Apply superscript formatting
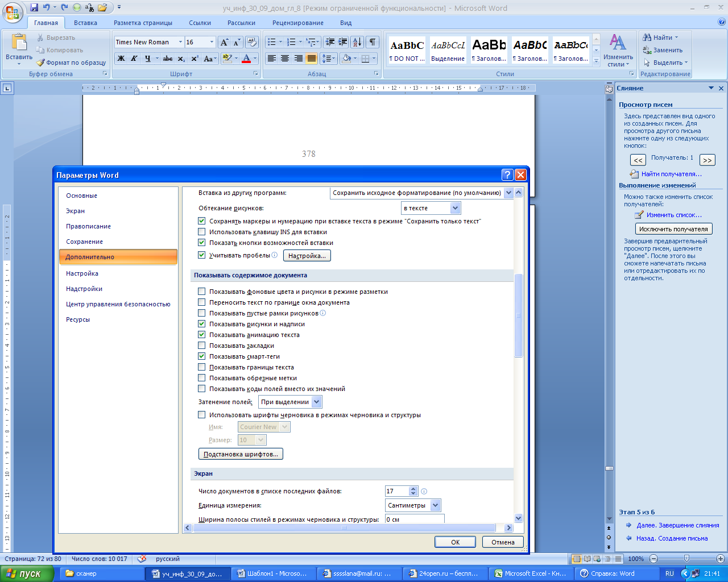Viewport: 728px width, 582px height. [195, 59]
